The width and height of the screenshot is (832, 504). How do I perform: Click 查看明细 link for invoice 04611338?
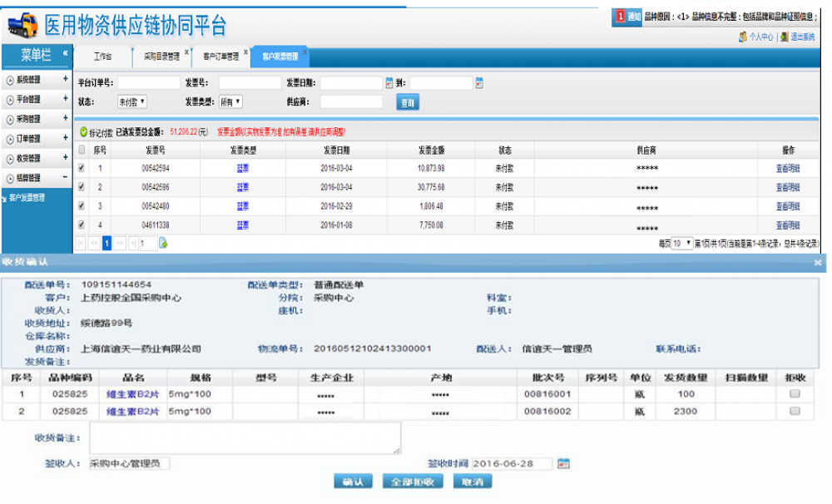(x=788, y=225)
